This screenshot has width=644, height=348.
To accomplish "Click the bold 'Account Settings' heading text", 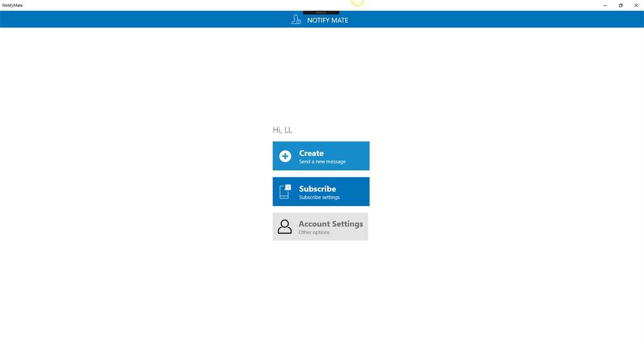I will [331, 224].
